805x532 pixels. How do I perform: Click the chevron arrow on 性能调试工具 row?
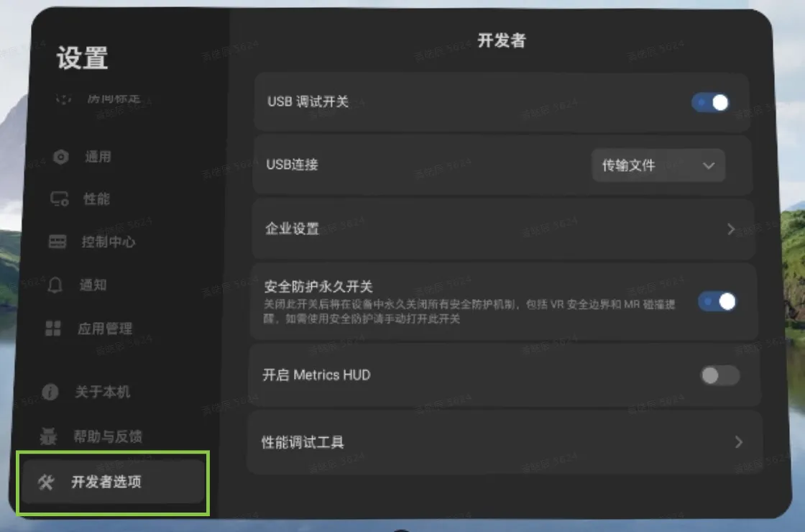[x=738, y=442]
